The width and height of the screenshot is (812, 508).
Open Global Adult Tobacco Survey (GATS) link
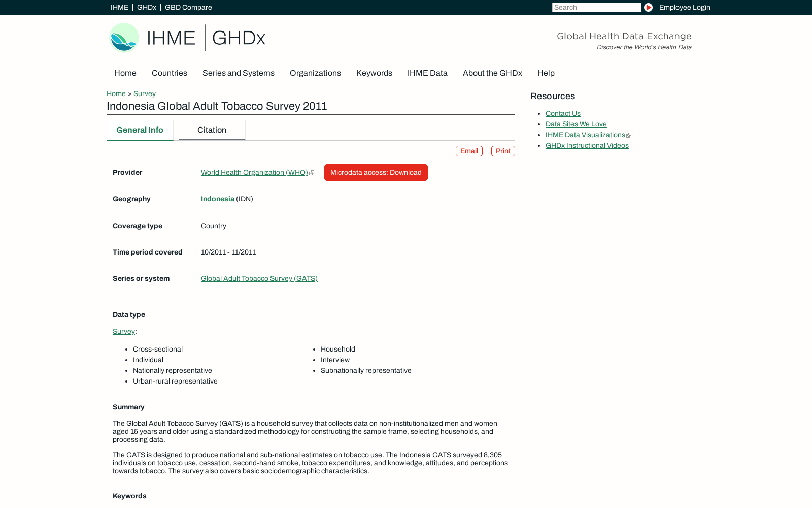[x=259, y=279]
